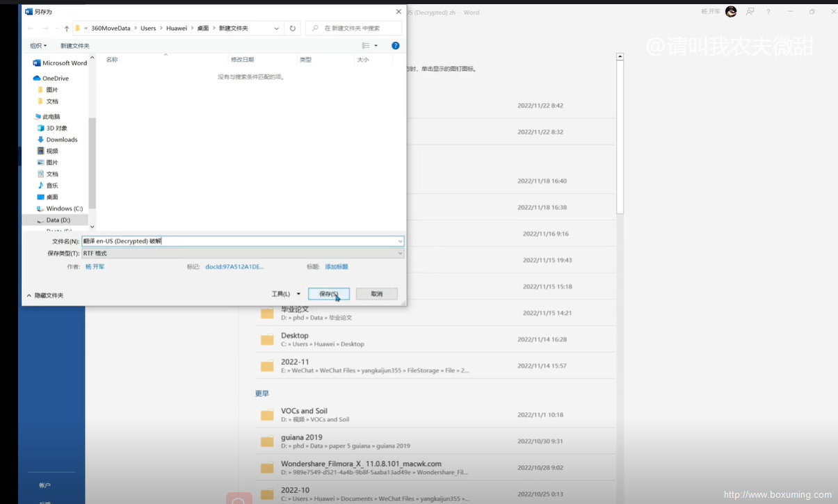Screen dimensions: 838x504
Task: Click 新建文件夹 toolbar button
Action: [74, 46]
